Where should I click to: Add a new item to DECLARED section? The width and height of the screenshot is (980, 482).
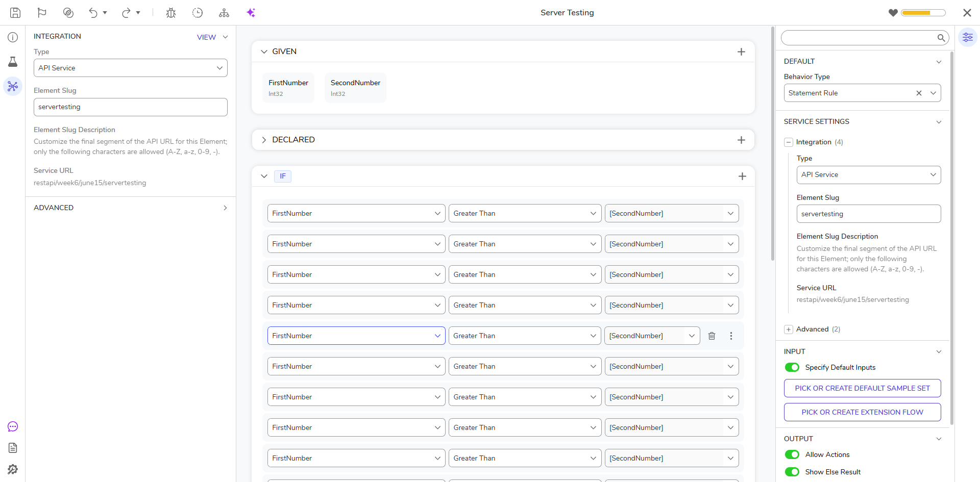click(741, 140)
